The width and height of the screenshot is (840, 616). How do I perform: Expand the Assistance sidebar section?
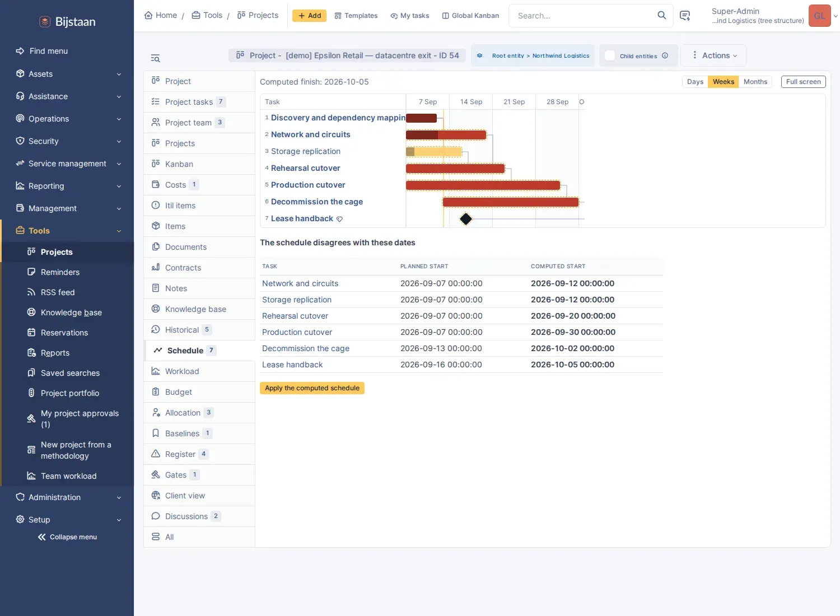coord(67,96)
